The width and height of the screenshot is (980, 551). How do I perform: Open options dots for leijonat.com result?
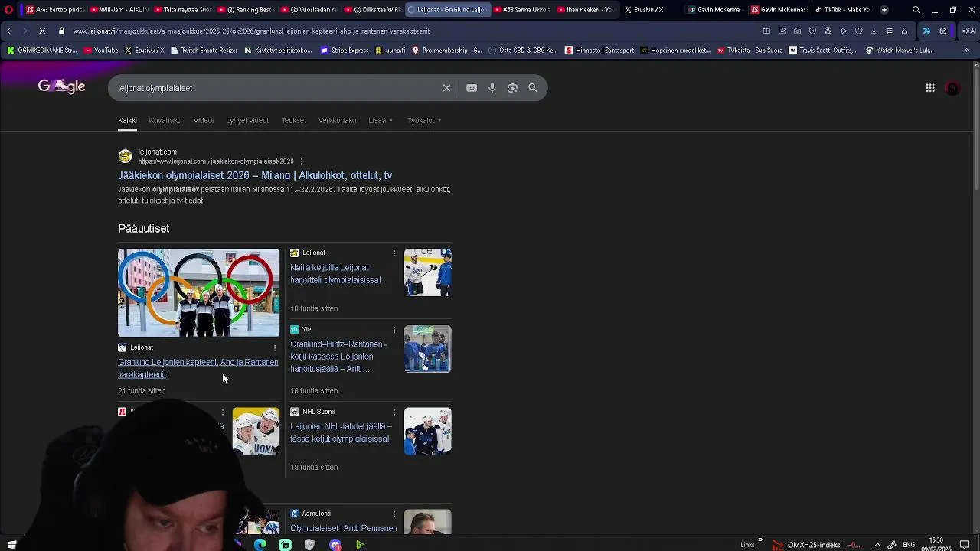click(302, 161)
